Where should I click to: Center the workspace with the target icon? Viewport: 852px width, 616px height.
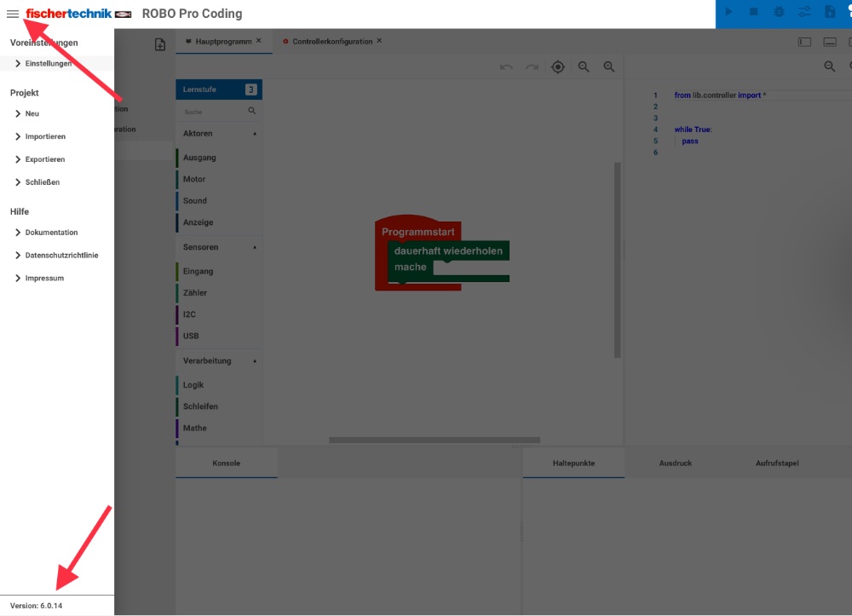coord(558,66)
